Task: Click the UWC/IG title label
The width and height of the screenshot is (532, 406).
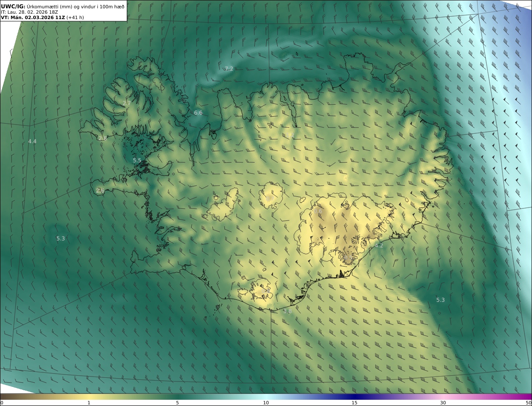Action: 13,6
